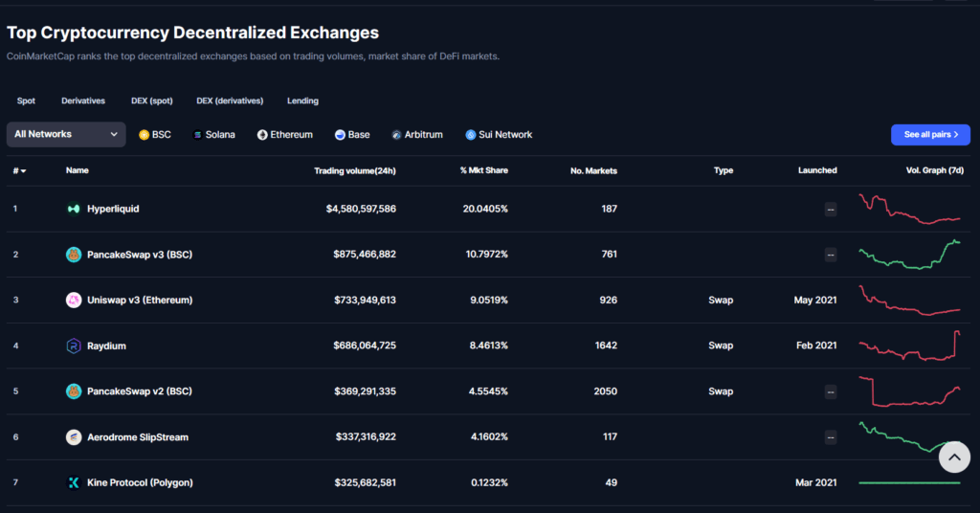The image size is (980, 513).
Task: Click the Kine Protocol (Polygon) logo icon
Action: pos(74,482)
